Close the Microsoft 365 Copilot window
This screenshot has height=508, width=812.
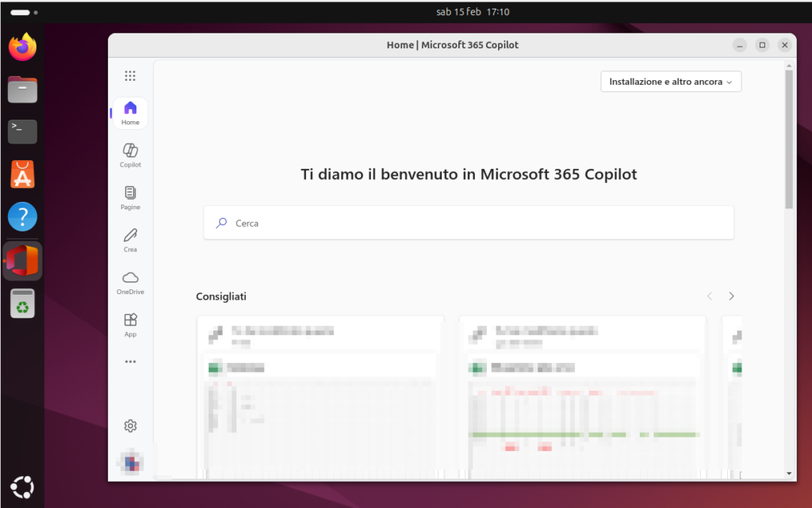[x=784, y=45]
